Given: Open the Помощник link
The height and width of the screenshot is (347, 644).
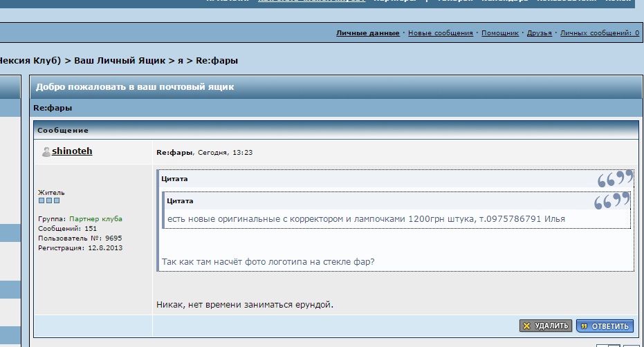Looking at the screenshot, I should tap(499, 33).
